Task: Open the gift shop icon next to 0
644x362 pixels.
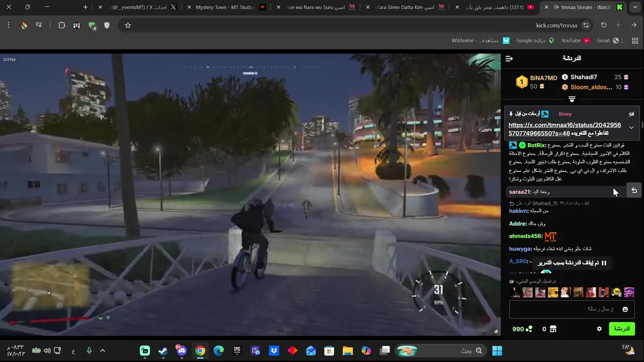Action: (x=553, y=329)
